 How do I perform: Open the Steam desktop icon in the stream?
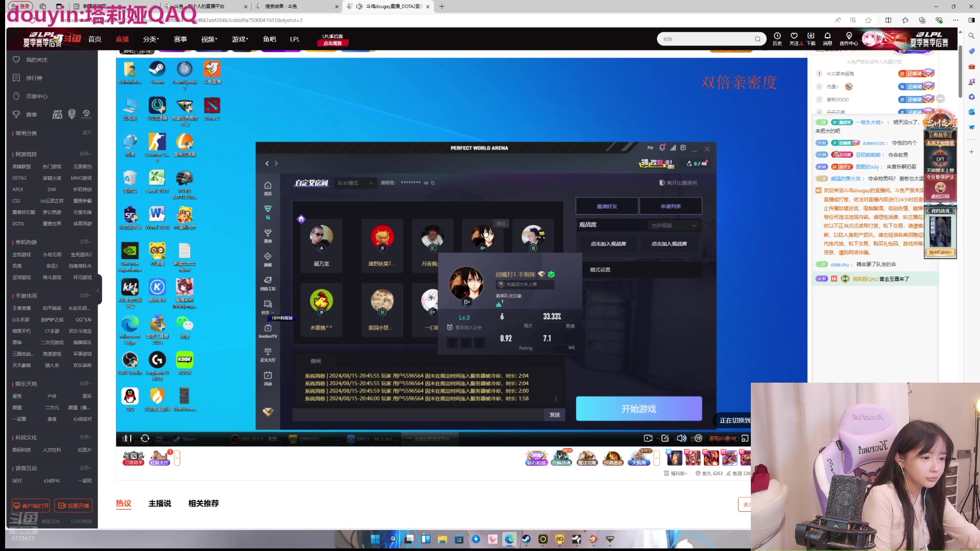coord(157,72)
